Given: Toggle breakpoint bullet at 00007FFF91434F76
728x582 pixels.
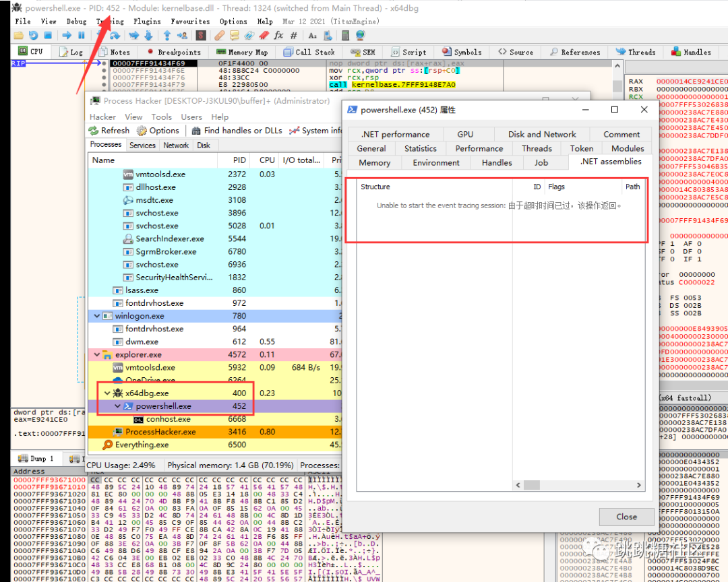Looking at the screenshot, I should coord(104,77).
